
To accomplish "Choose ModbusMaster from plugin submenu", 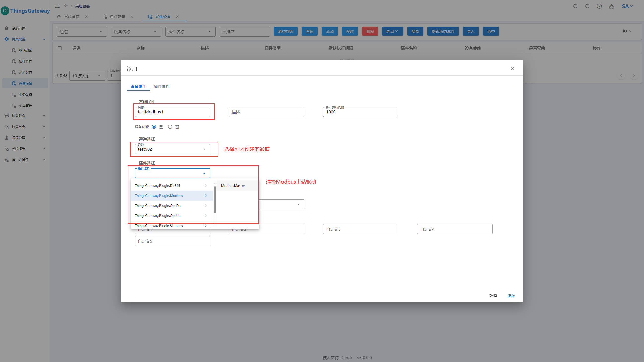I will pyautogui.click(x=233, y=186).
